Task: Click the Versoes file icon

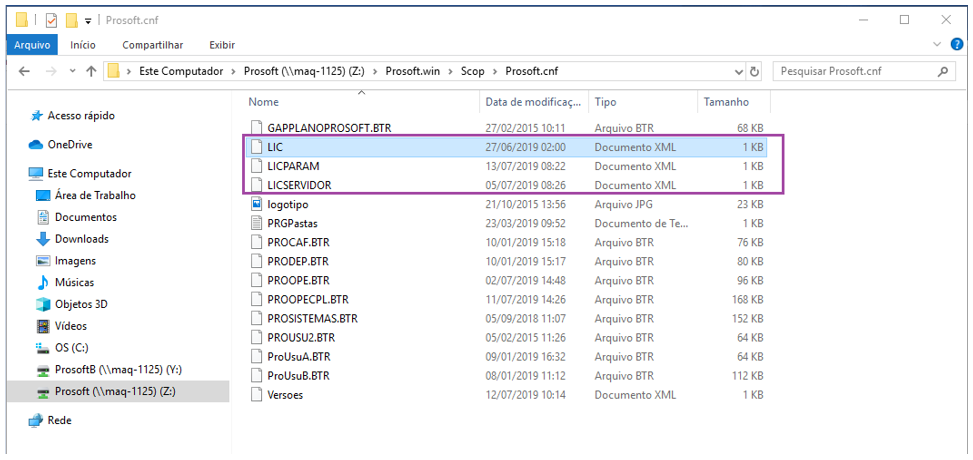Action: coord(258,395)
